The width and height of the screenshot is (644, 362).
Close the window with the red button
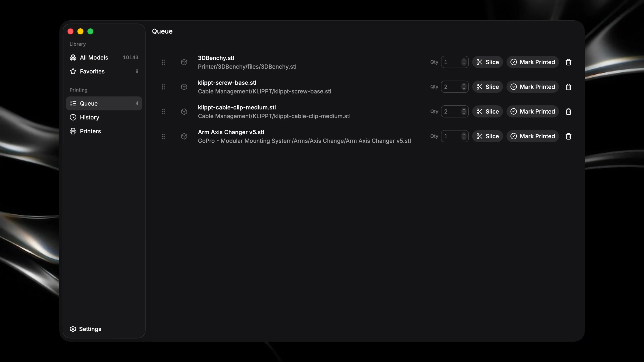pos(70,32)
